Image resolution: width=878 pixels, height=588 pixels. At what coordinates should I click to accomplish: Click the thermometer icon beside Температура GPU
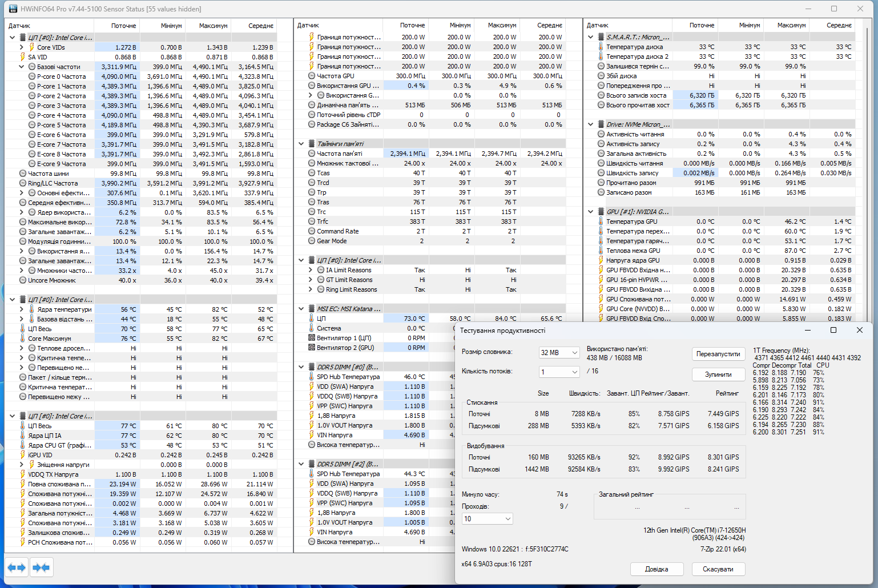point(601,221)
